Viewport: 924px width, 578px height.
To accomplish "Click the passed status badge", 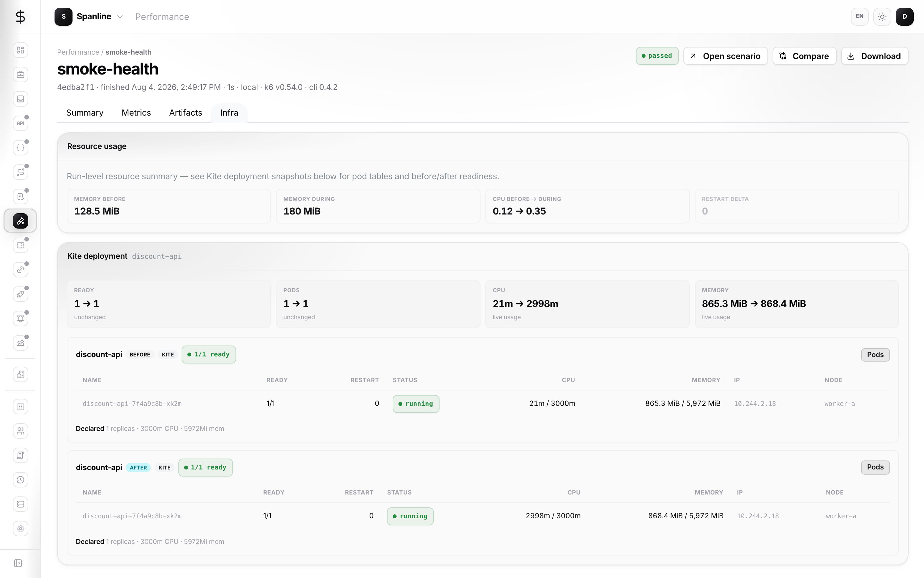I will [x=657, y=56].
